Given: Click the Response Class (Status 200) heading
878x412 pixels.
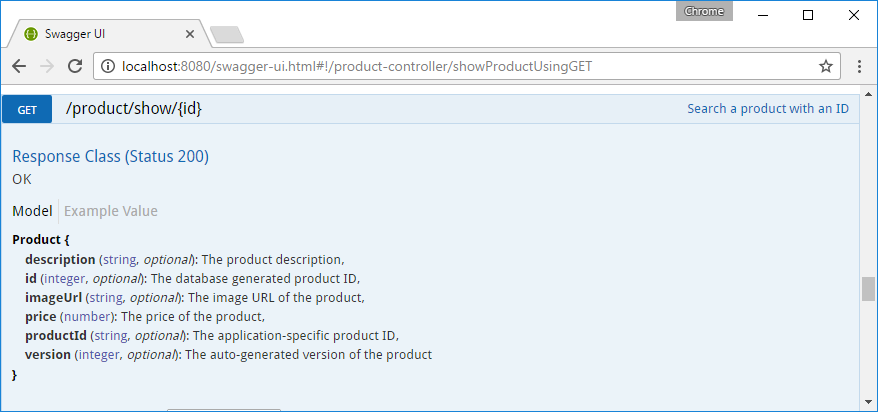Looking at the screenshot, I should [110, 156].
